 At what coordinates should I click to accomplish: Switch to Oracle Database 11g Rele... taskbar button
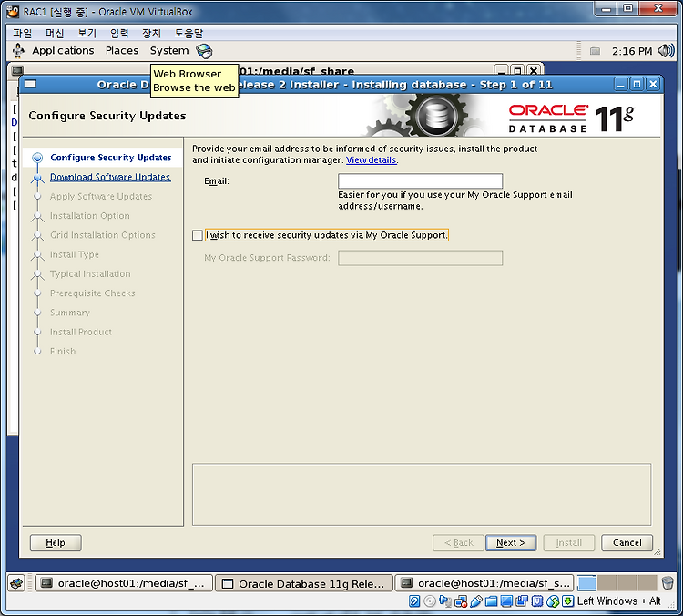pos(304,583)
